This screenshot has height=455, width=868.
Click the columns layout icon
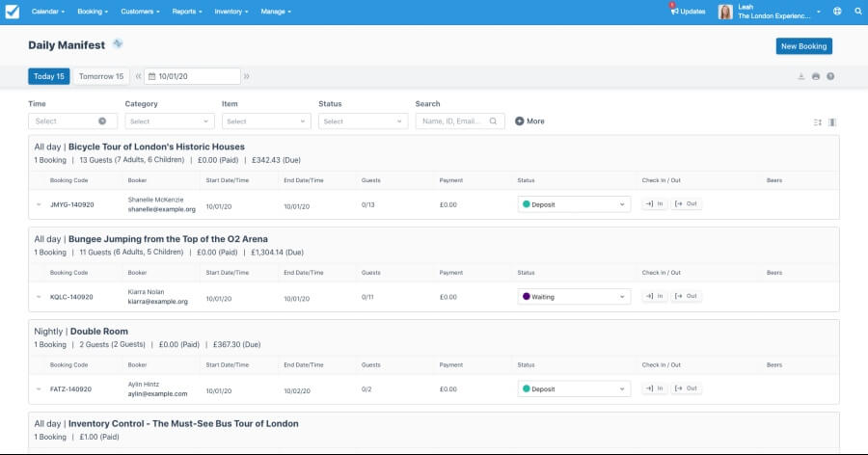832,121
